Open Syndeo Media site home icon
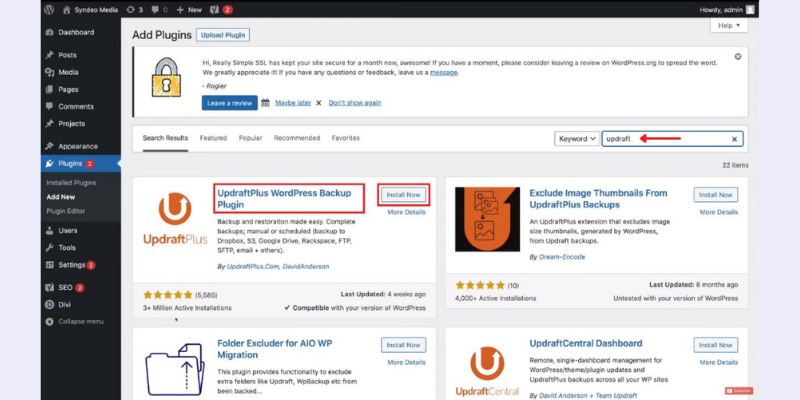Viewport: 800px width, 400px height. tap(66, 9)
